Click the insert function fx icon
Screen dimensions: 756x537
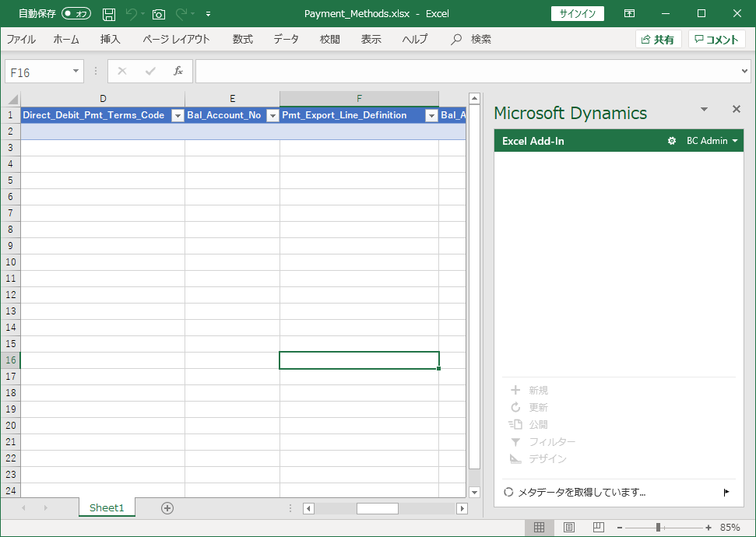tap(178, 72)
